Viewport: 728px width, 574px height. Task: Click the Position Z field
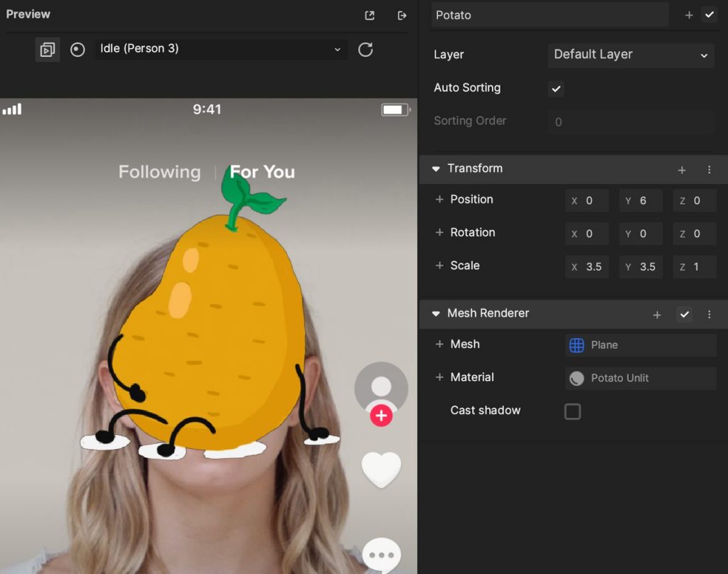click(695, 200)
